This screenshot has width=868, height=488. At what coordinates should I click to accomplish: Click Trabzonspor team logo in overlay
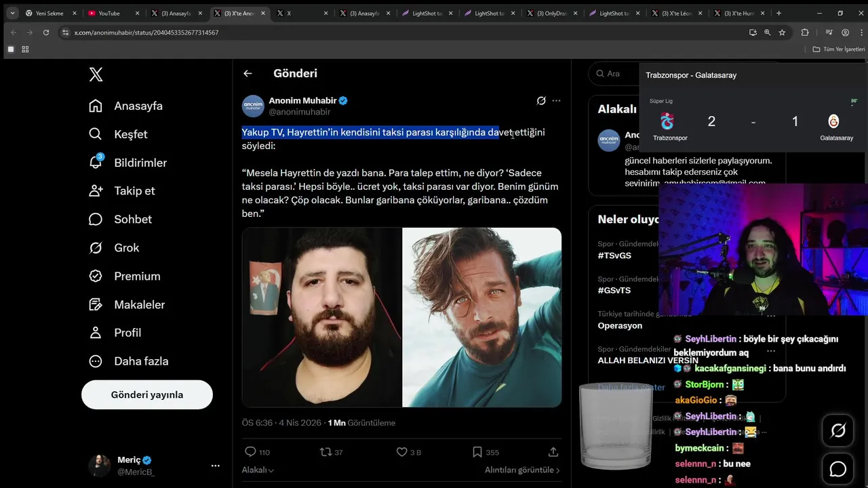coord(668,121)
